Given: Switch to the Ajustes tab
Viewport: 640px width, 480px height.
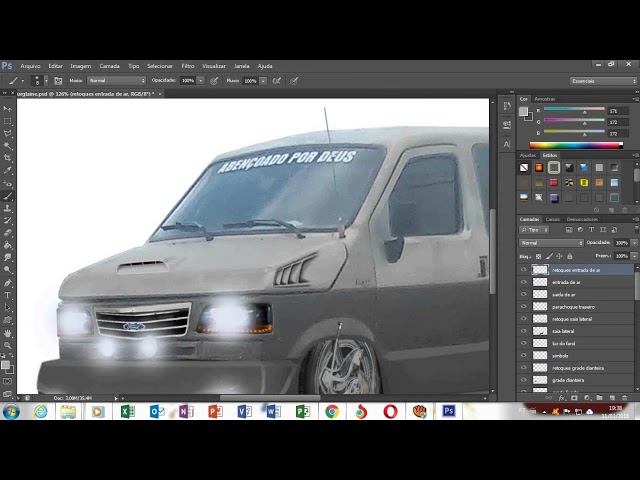Looking at the screenshot, I should tap(527, 155).
